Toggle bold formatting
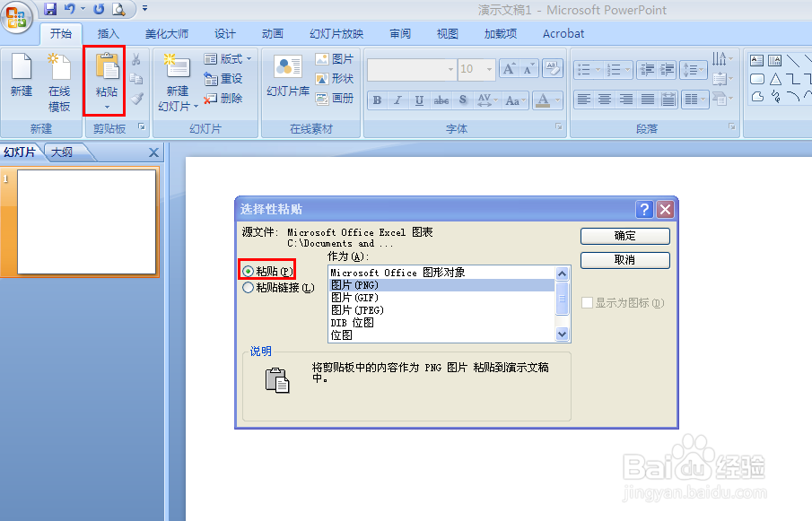 click(x=377, y=100)
